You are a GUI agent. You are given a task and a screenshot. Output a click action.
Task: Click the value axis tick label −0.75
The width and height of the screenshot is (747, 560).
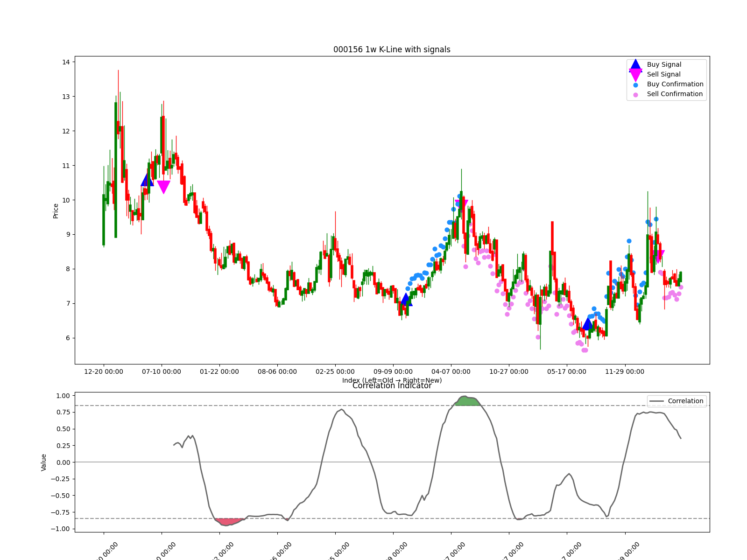click(x=60, y=512)
